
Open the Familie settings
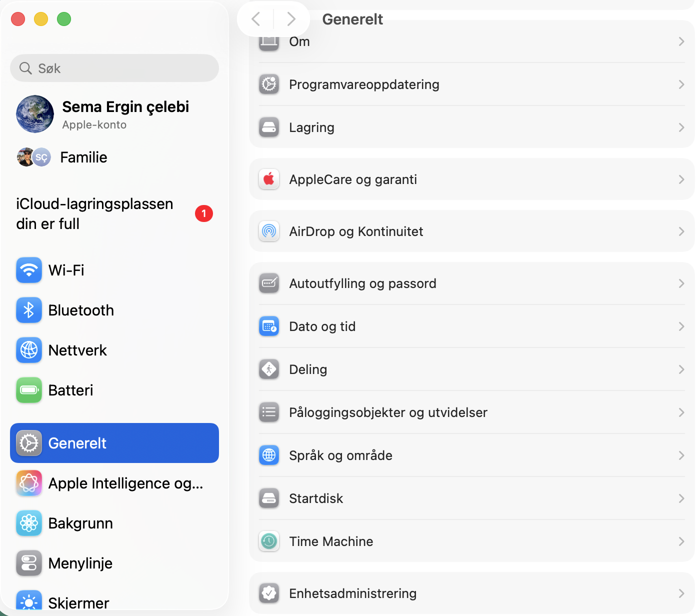[114, 157]
